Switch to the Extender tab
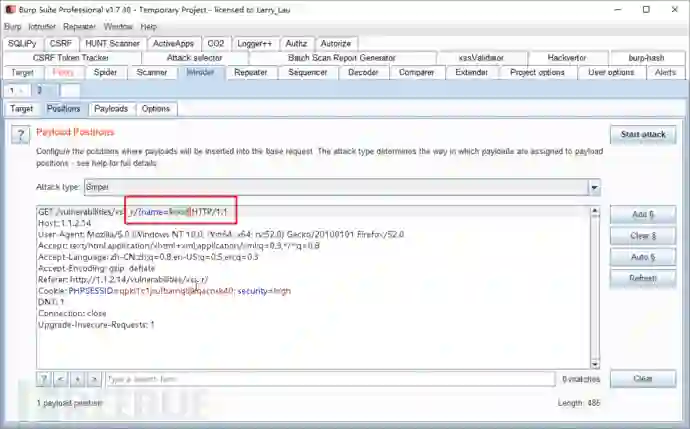The height and width of the screenshot is (429, 690). click(x=471, y=73)
